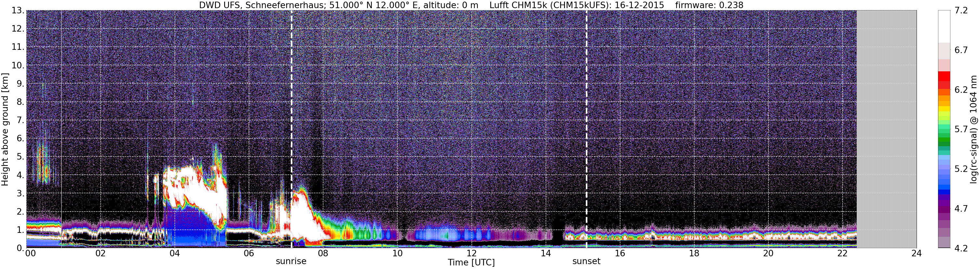Click the y-axis tick label '7.'

(20, 120)
